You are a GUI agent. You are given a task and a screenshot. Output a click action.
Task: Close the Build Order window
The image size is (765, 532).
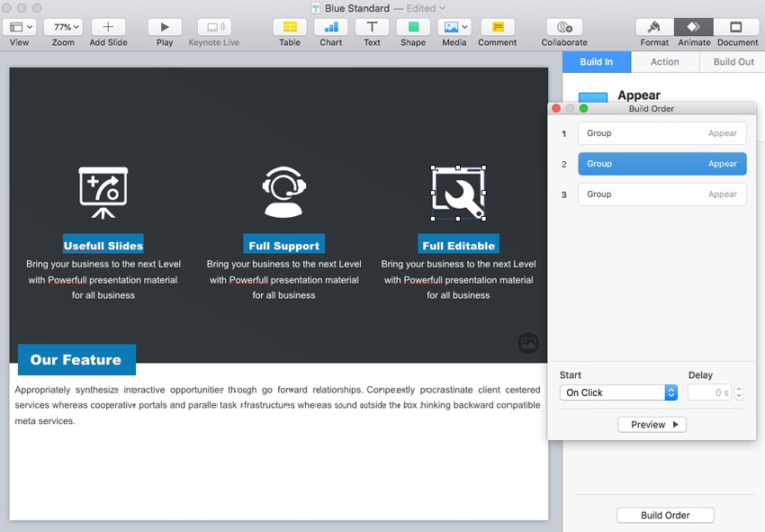click(556, 108)
